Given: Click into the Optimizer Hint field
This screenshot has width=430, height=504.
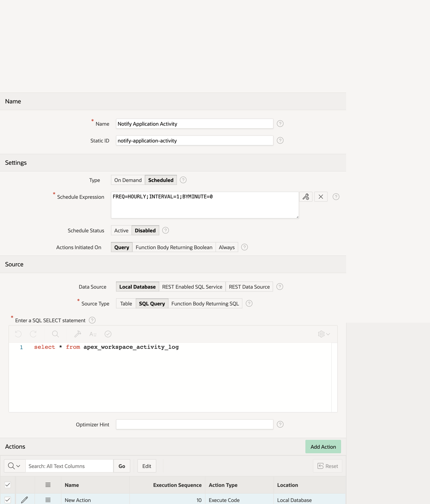Looking at the screenshot, I should 194,425.
